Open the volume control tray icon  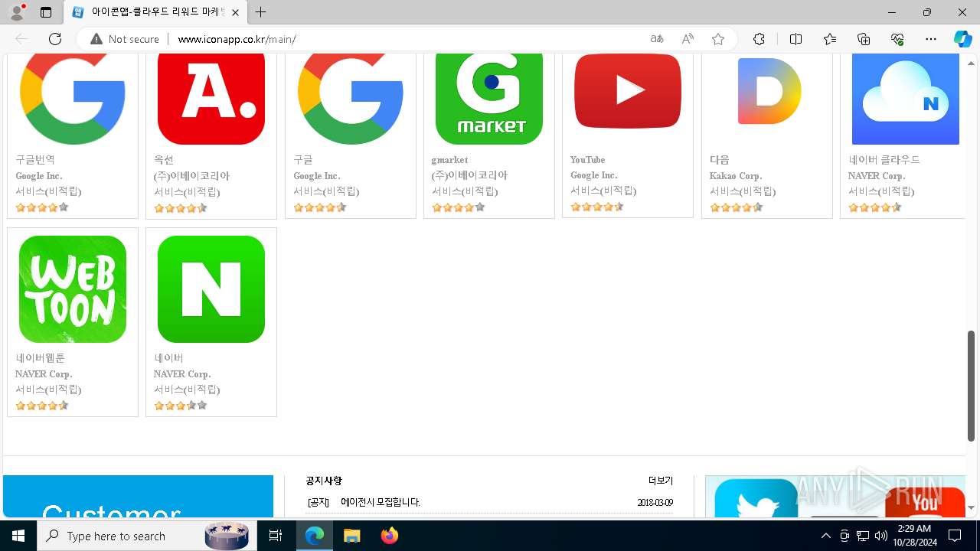pos(881,536)
